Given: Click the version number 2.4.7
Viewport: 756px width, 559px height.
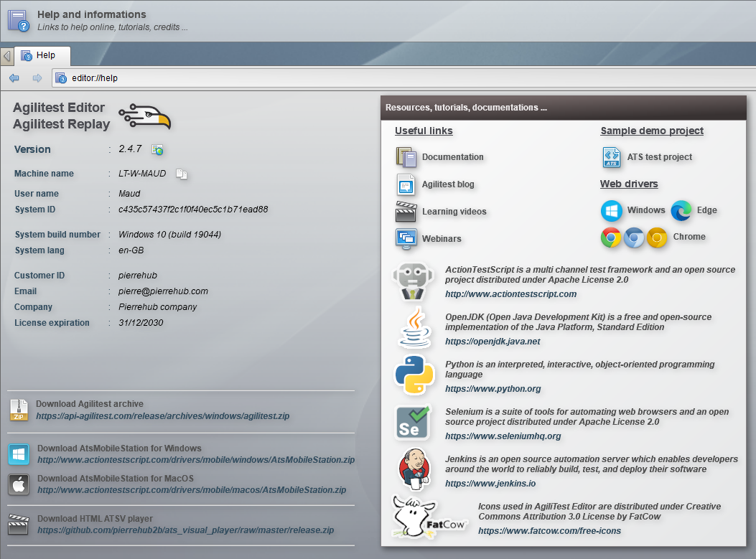Looking at the screenshot, I should [x=130, y=149].
